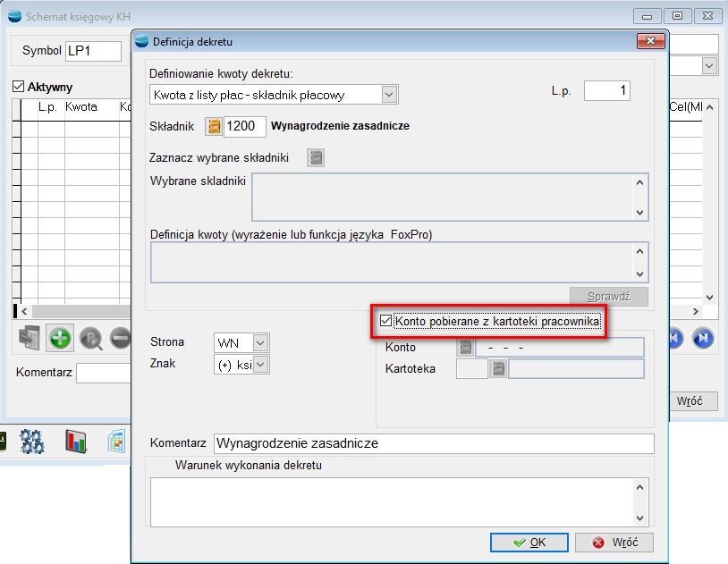Toggle Konto pobierane z kartoteki pracownika checkbox
Image resolution: width=728 pixels, height=564 pixels.
385,320
